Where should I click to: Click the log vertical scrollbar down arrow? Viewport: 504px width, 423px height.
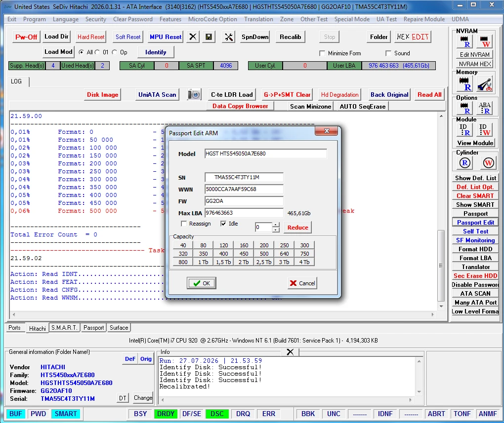tap(441, 307)
